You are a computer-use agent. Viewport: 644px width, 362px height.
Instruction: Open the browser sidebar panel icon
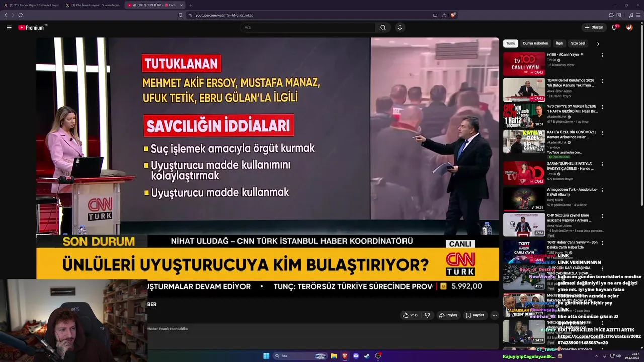[619, 15]
